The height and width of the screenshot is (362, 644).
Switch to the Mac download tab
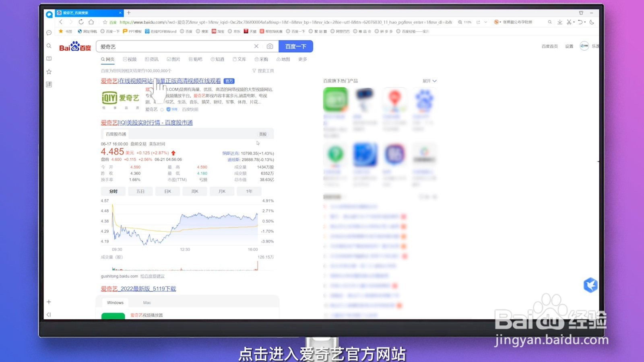pos(147,303)
